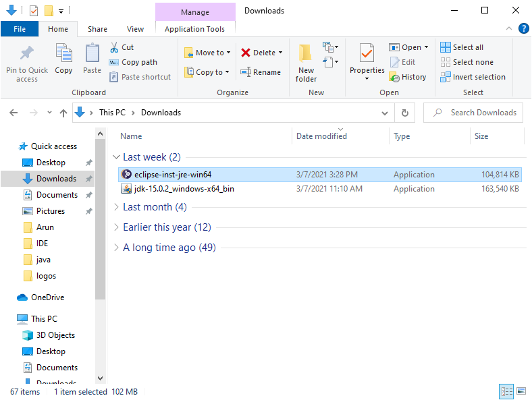This screenshot has width=532, height=400.
Task: Click Downloads in the address breadcrumb
Action: (161, 113)
